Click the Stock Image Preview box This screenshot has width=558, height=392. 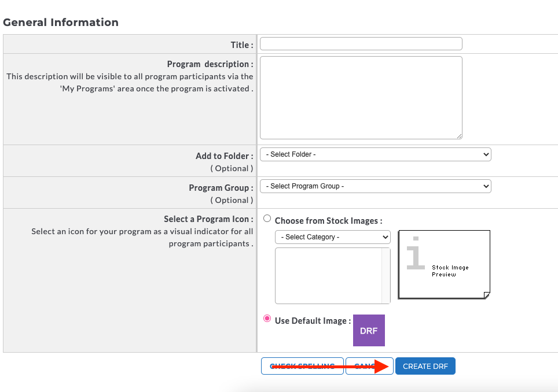tap(444, 264)
